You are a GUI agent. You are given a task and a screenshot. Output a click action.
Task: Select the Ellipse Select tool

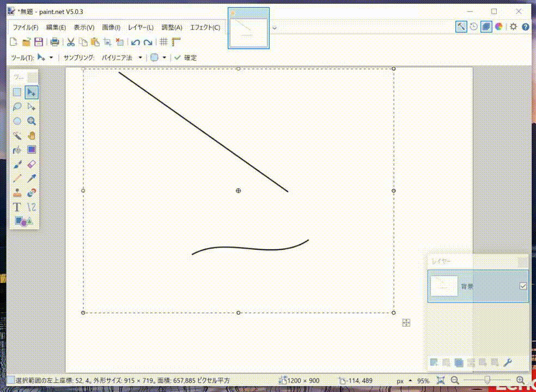tap(17, 121)
